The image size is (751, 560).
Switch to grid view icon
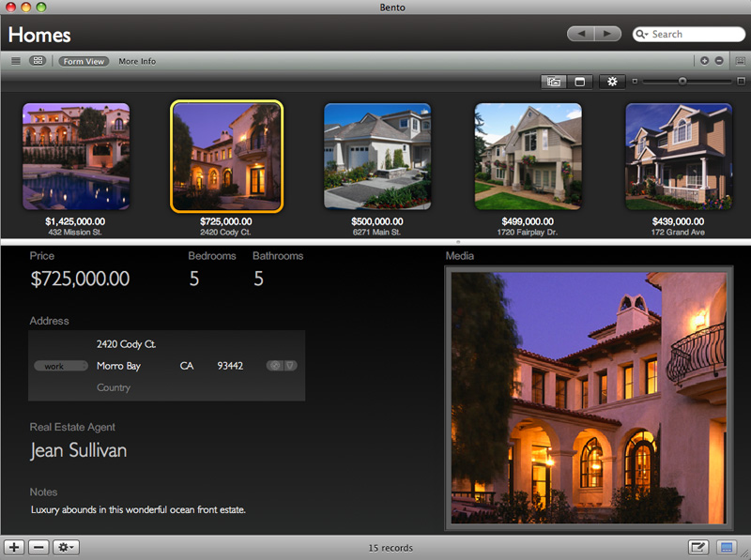(38, 61)
